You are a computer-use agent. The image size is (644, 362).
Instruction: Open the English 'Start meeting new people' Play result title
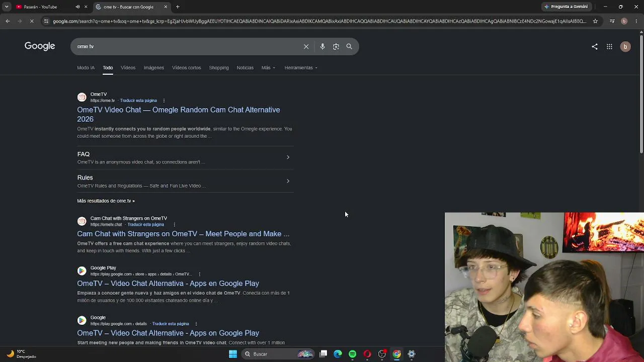[x=168, y=333]
